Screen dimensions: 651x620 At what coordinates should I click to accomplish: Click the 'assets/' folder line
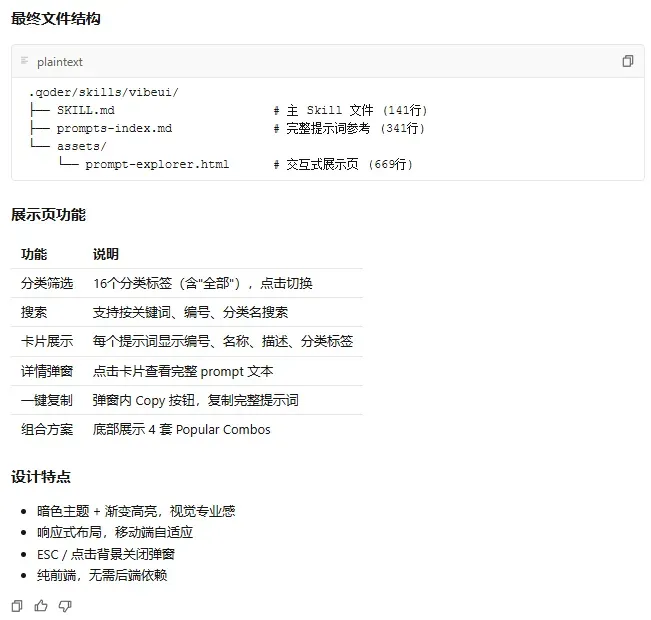(x=82, y=146)
